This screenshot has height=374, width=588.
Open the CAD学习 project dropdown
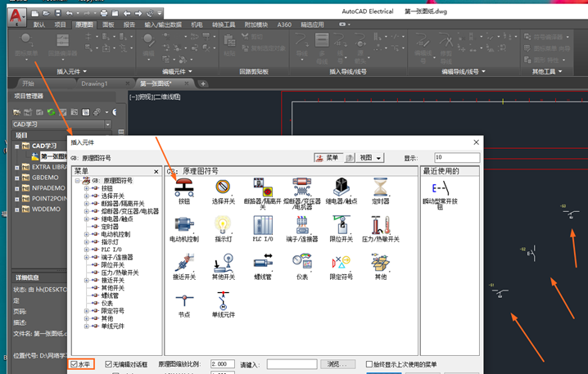pos(107,124)
